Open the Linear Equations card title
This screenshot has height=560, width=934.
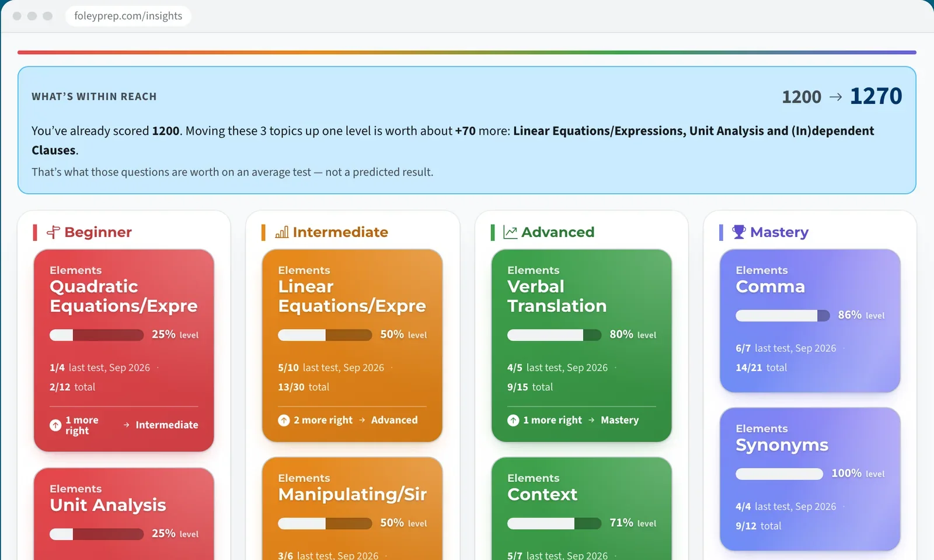352,296
